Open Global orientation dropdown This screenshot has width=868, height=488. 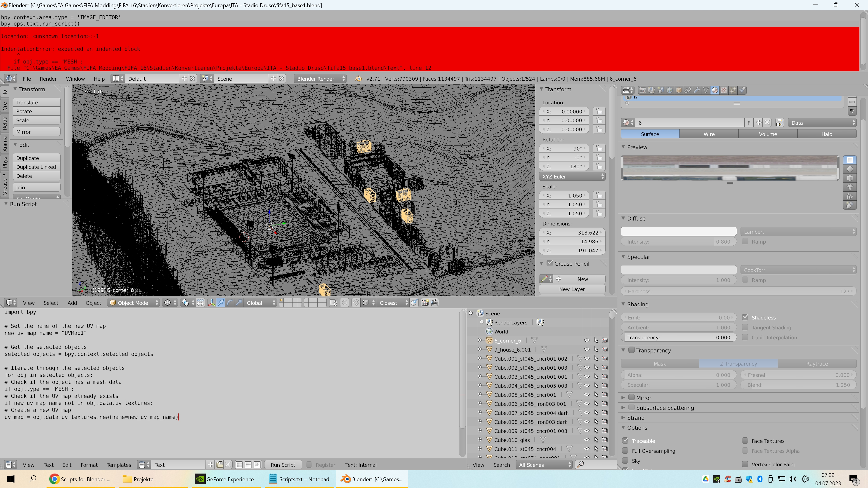pos(260,303)
